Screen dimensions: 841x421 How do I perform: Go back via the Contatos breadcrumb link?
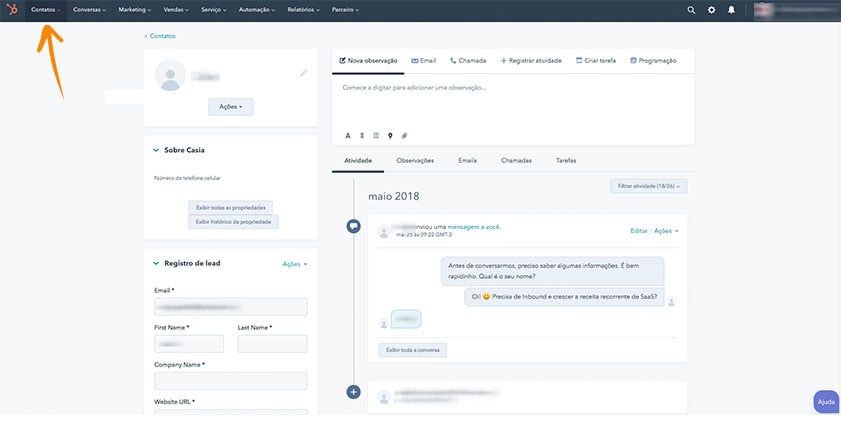click(160, 36)
